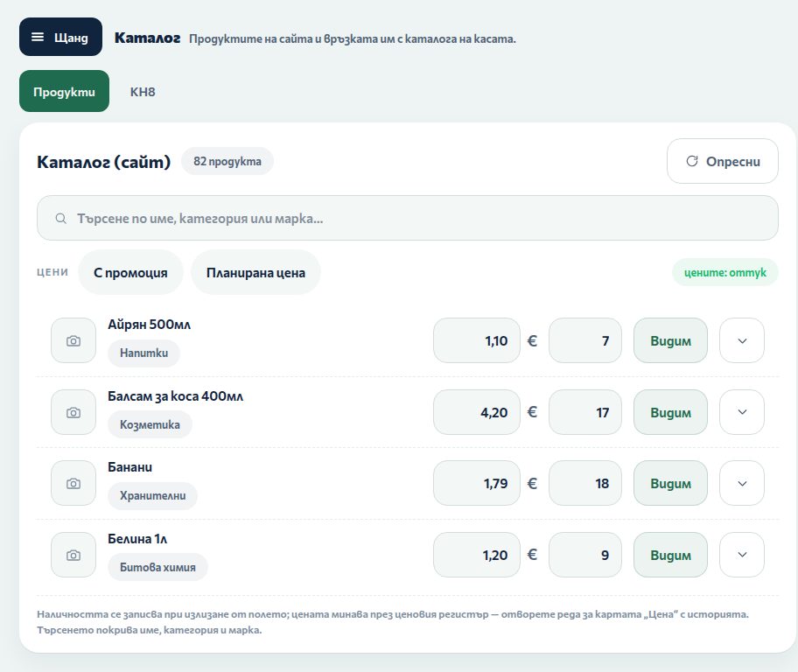Toggle Видим visibility for Белина 1л
This screenshot has height=672, width=798.
click(670, 555)
